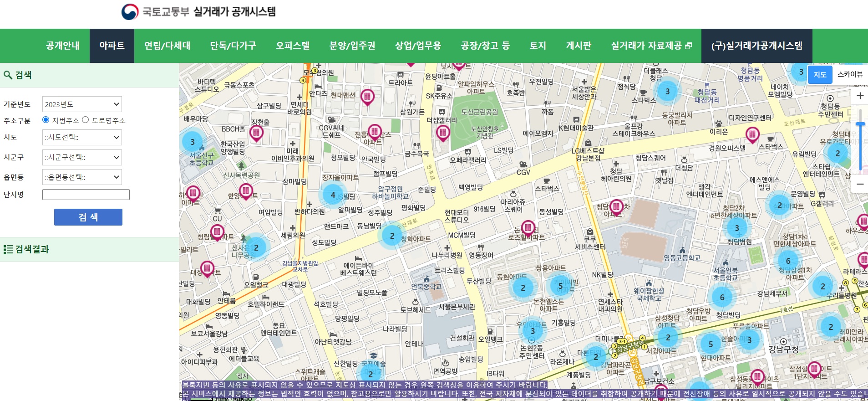Select the 도로명주소 radio button
This screenshot has height=401, width=868.
click(x=85, y=120)
